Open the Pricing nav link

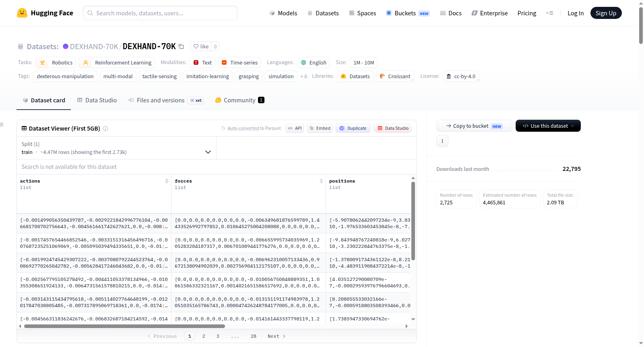point(526,13)
